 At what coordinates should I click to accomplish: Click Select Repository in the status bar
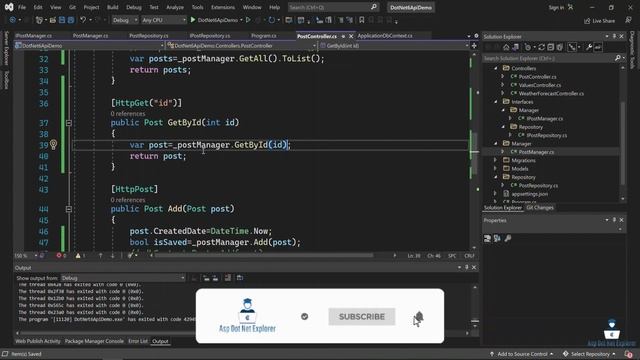(x=589, y=354)
